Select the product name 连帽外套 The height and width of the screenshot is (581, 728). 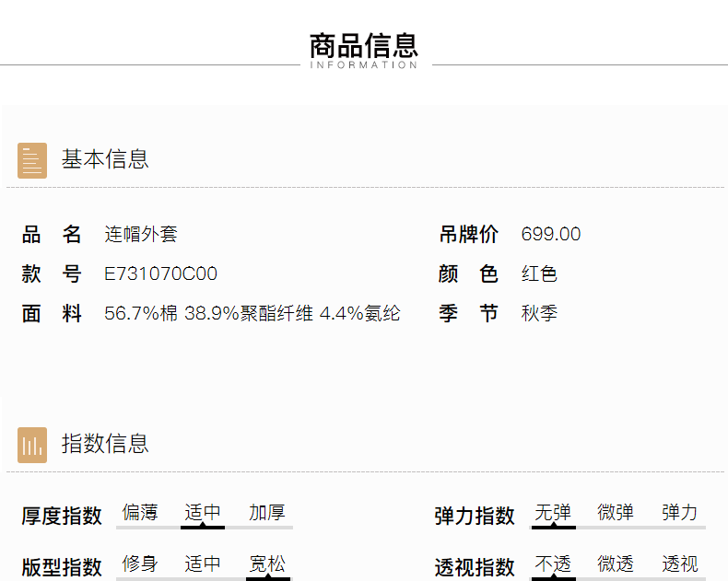(141, 234)
